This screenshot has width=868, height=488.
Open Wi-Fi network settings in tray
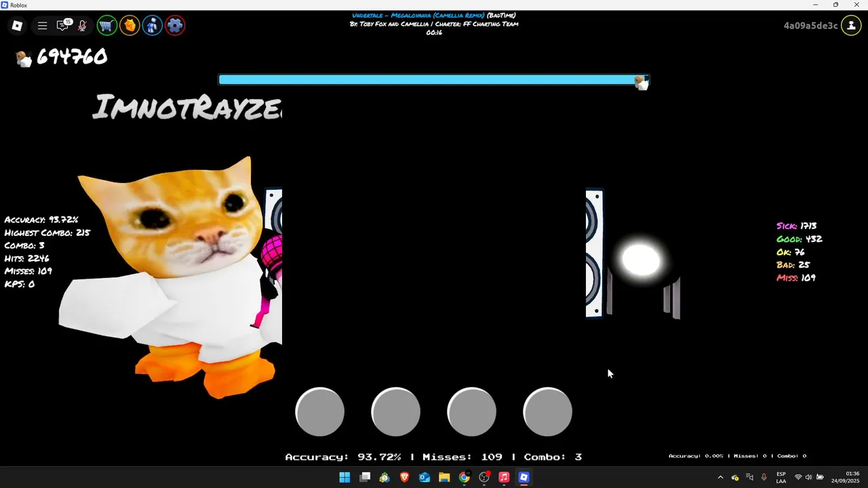click(x=798, y=477)
